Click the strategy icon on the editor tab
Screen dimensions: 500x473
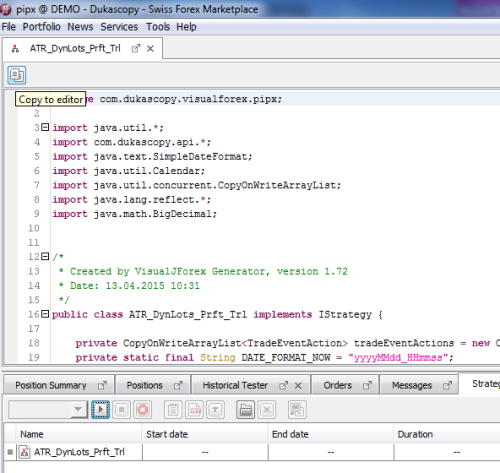[15, 49]
